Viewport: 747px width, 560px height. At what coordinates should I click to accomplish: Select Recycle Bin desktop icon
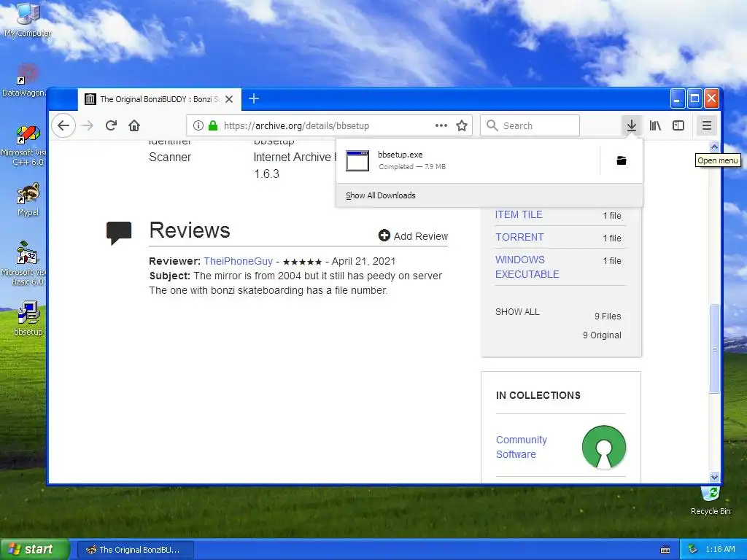[x=711, y=501]
